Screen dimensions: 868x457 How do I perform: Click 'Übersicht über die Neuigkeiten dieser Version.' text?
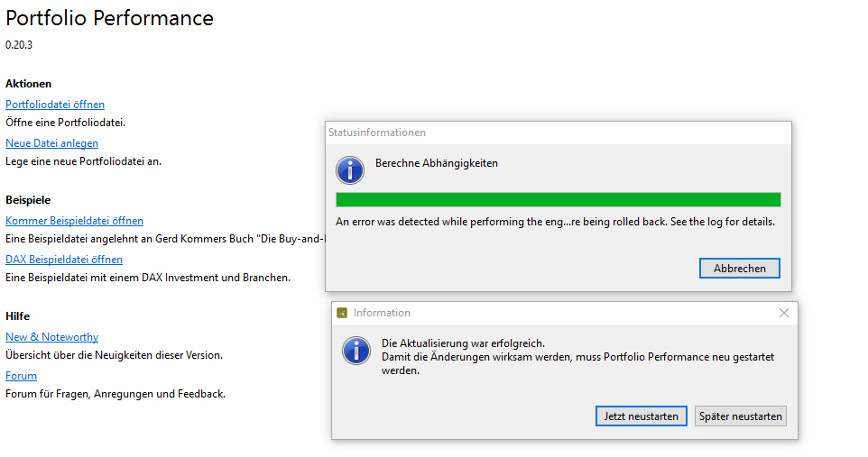click(114, 354)
